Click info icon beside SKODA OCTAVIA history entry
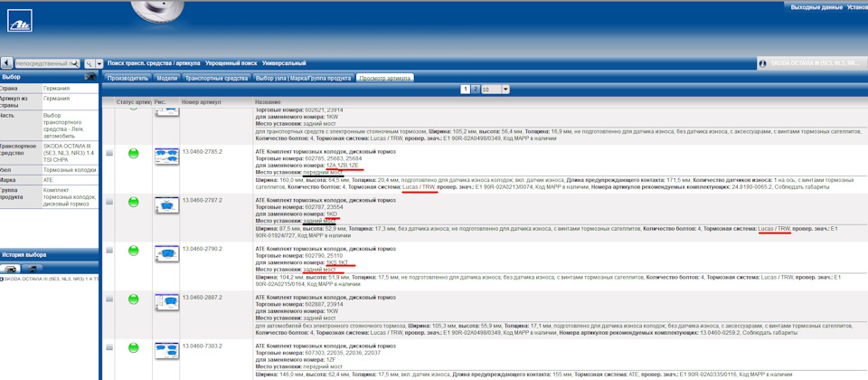Viewport: 868px width, 380px height. pyautogui.click(x=2, y=280)
